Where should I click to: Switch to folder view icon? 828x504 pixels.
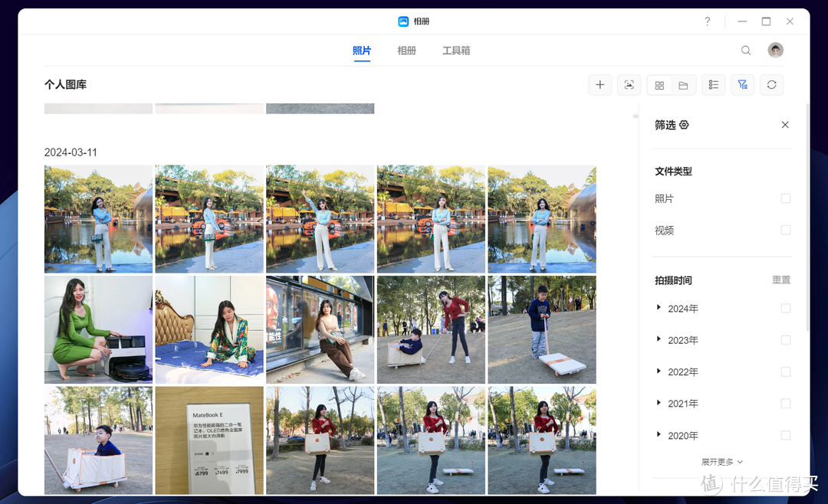[x=683, y=84]
